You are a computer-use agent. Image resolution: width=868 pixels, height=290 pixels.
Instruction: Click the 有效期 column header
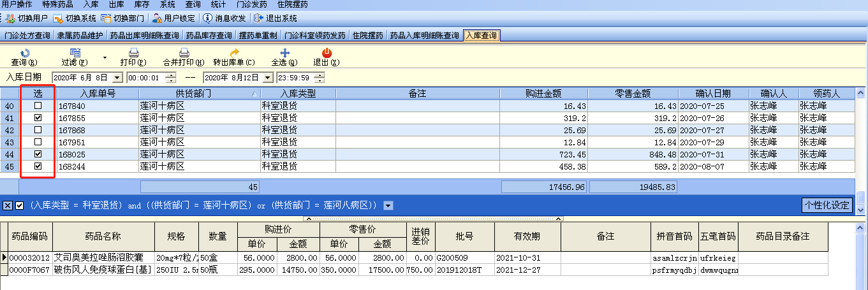527,236
